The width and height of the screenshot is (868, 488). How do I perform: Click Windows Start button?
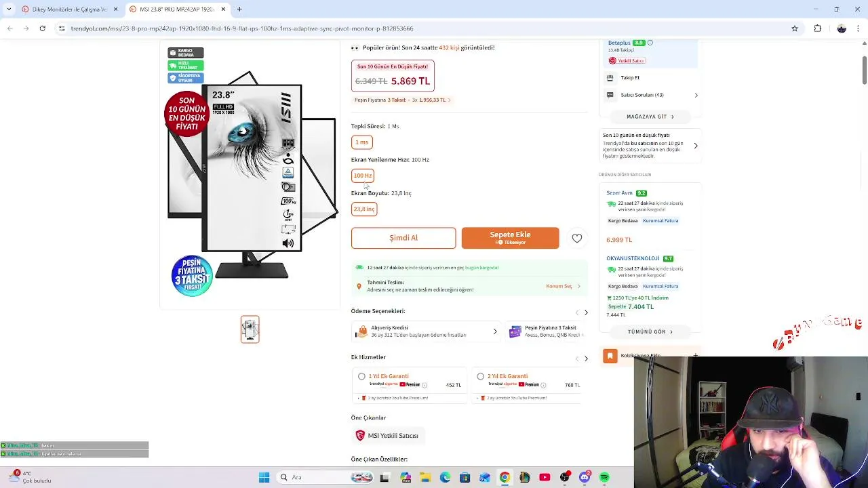[264, 477]
